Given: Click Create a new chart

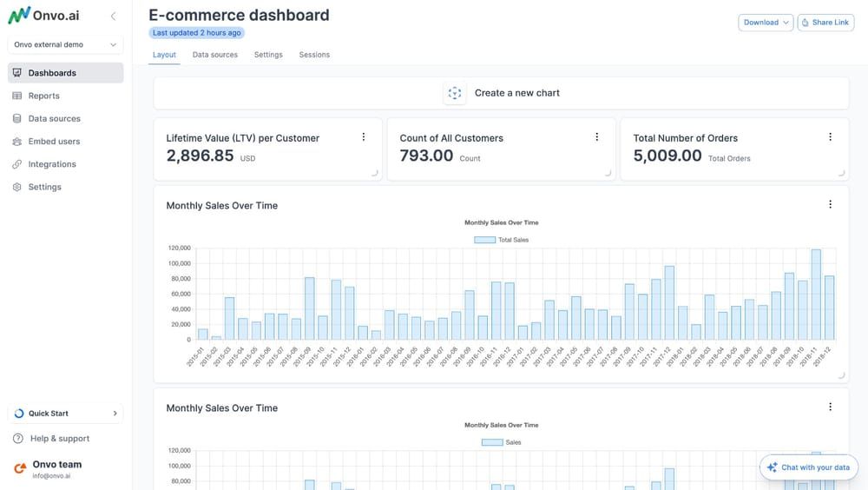Looking at the screenshot, I should pyautogui.click(x=502, y=93).
